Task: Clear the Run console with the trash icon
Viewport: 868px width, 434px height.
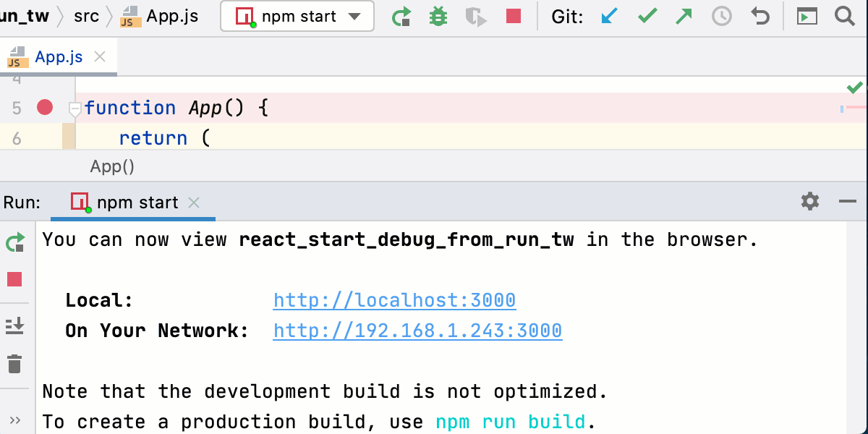Action: coord(15,365)
